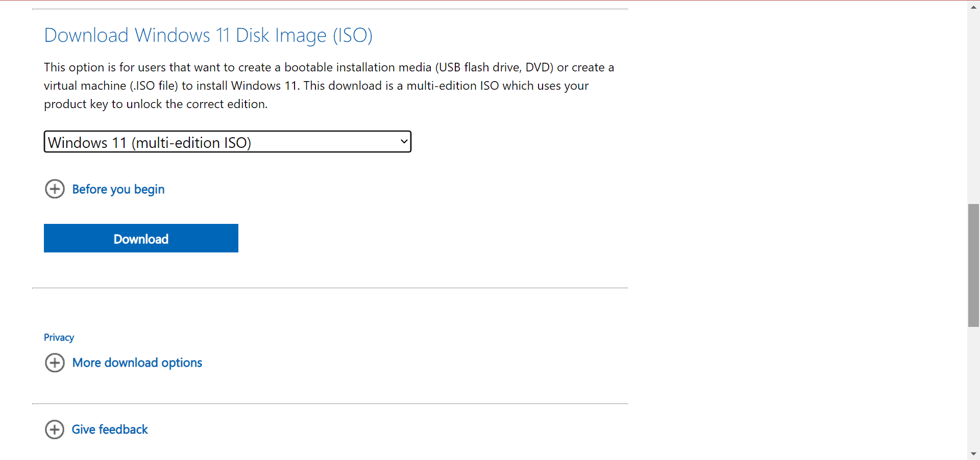Open the Privacy link
Screen dimensions: 980x460
(59, 337)
